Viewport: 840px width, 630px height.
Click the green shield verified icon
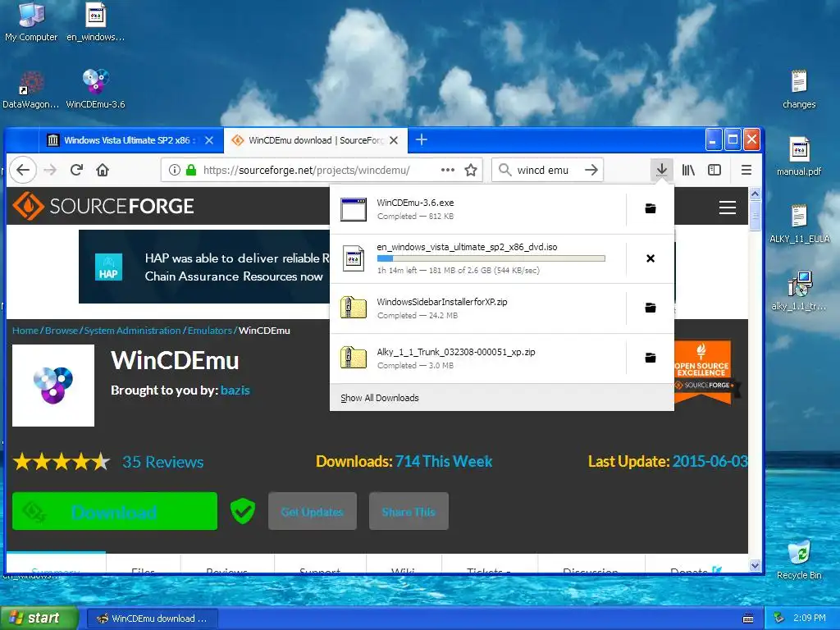tap(243, 511)
